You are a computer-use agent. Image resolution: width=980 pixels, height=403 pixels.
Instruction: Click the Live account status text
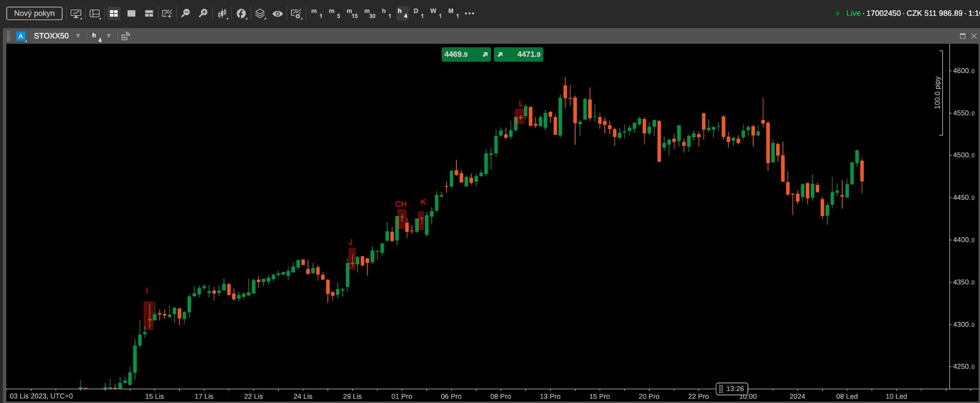click(x=853, y=13)
